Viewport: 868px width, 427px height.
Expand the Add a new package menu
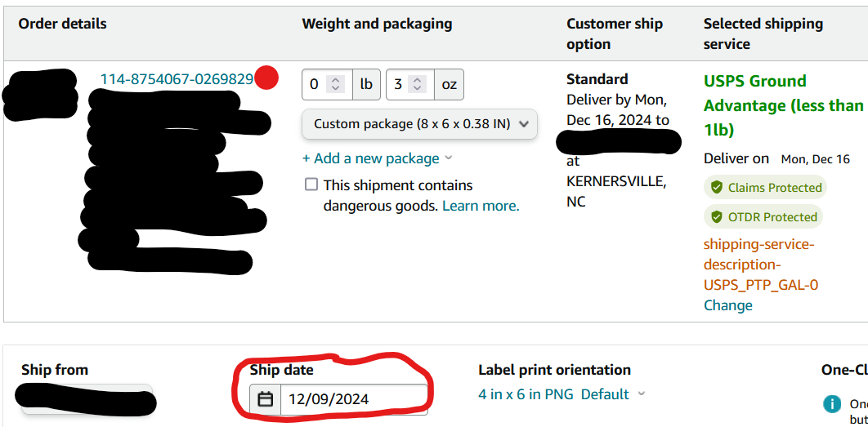[377, 158]
